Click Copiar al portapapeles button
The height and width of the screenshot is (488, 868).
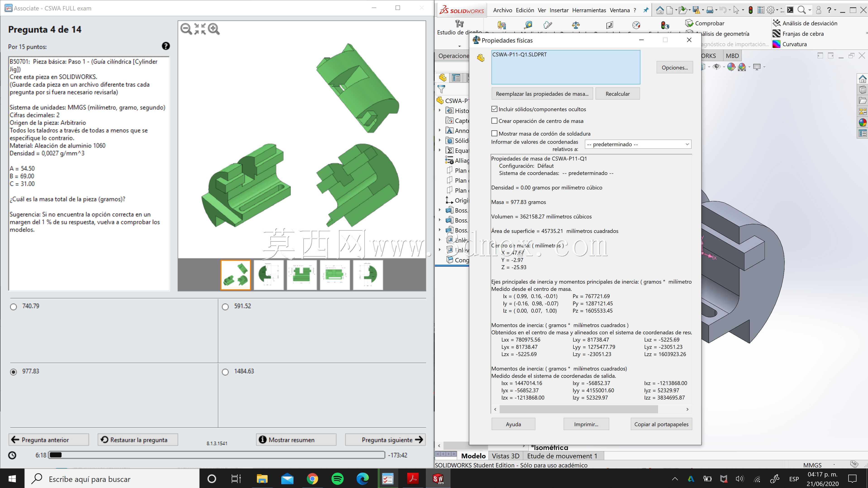661,424
